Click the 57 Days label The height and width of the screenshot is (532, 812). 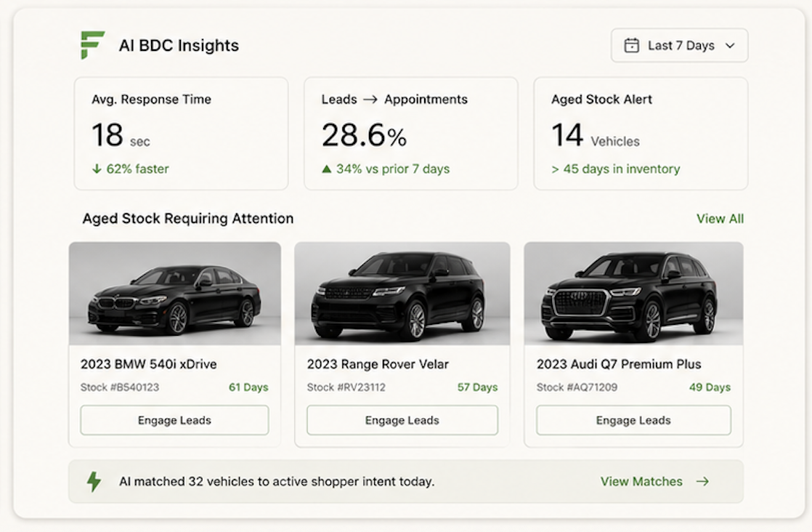[x=477, y=387]
